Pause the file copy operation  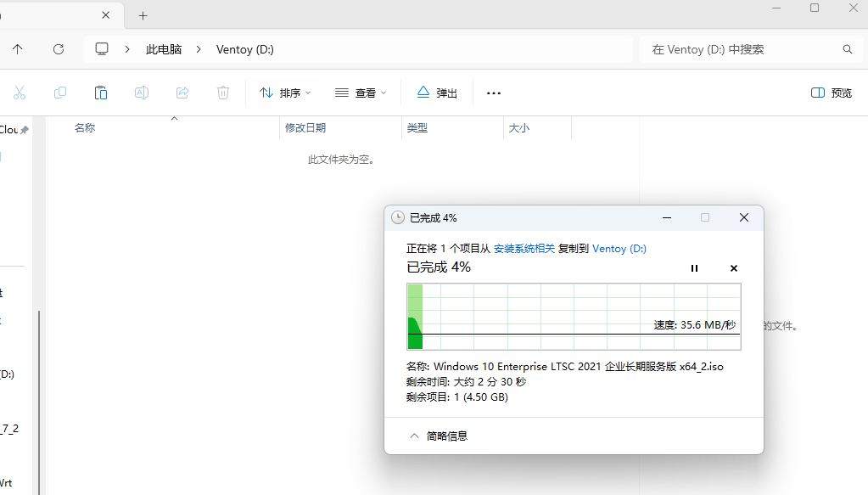[x=694, y=268]
